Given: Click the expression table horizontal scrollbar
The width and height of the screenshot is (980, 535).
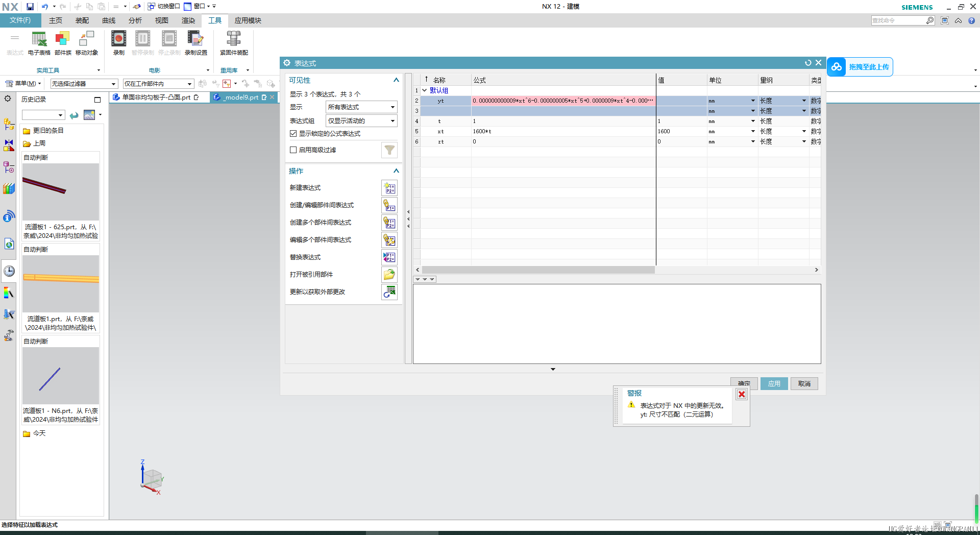Looking at the screenshot, I should click(x=538, y=270).
